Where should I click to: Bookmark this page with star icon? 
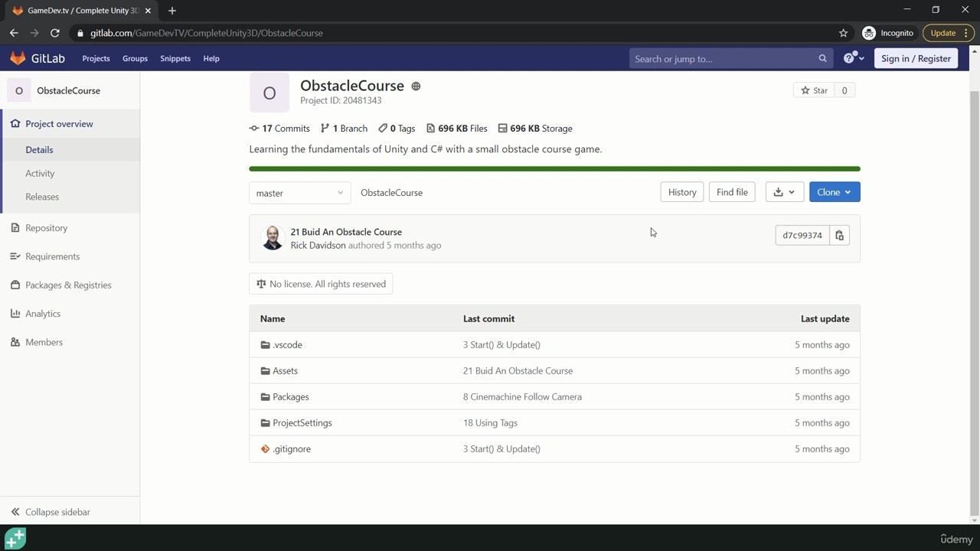pyautogui.click(x=843, y=33)
